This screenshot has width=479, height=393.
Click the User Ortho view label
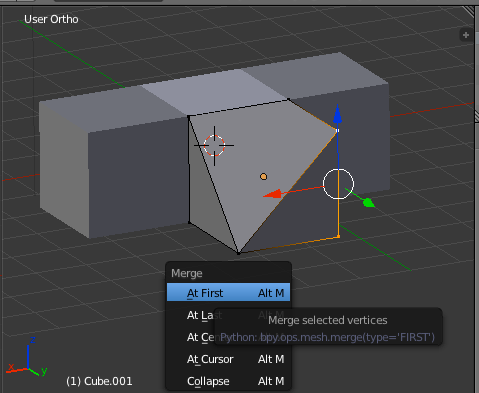click(51, 19)
